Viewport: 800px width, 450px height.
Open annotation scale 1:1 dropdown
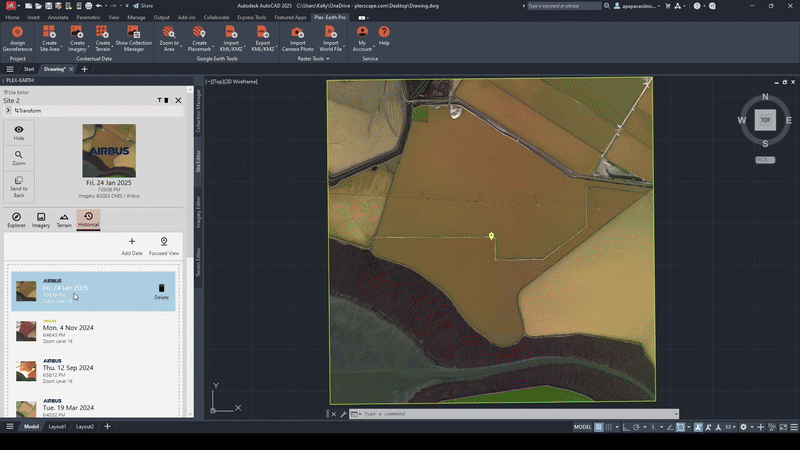coord(730,427)
